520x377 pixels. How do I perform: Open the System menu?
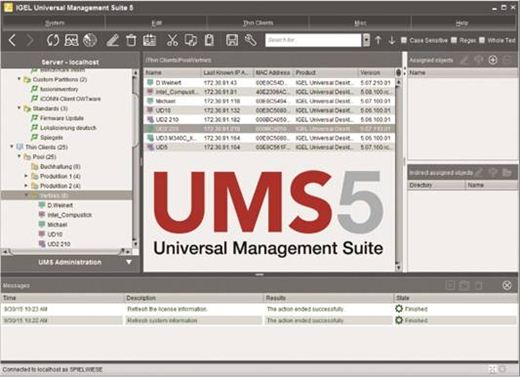pos(54,23)
